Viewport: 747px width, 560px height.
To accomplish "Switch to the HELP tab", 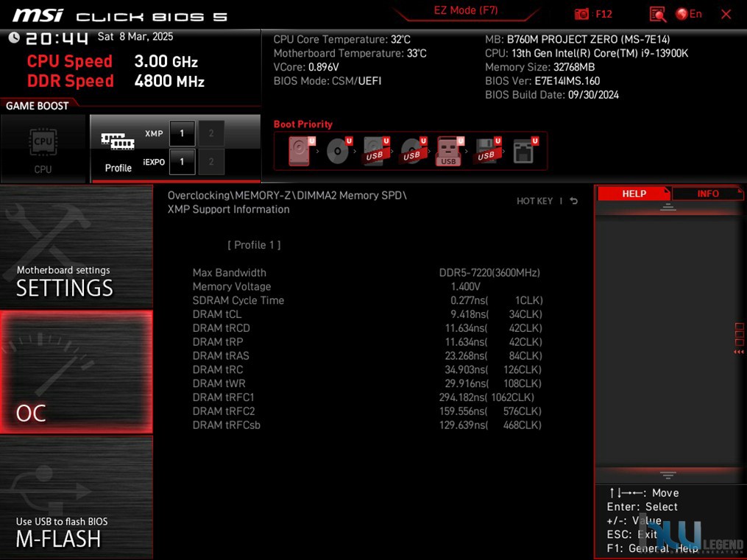I will tap(634, 194).
